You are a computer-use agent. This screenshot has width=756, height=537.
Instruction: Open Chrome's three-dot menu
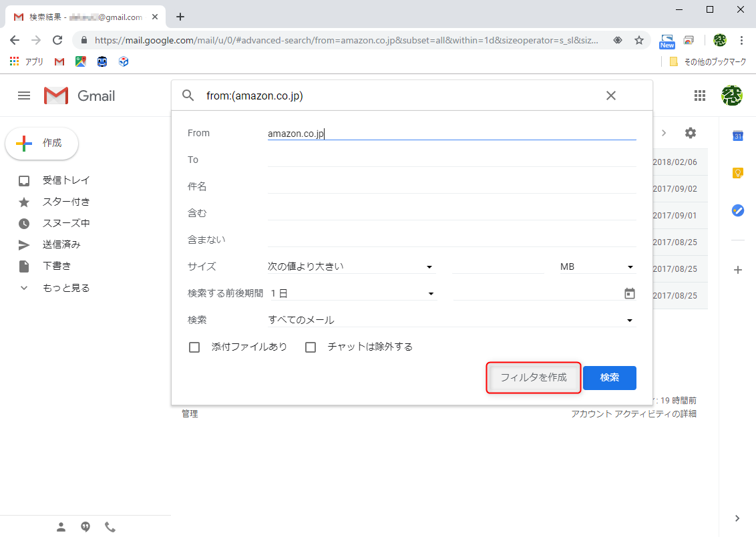(742, 40)
